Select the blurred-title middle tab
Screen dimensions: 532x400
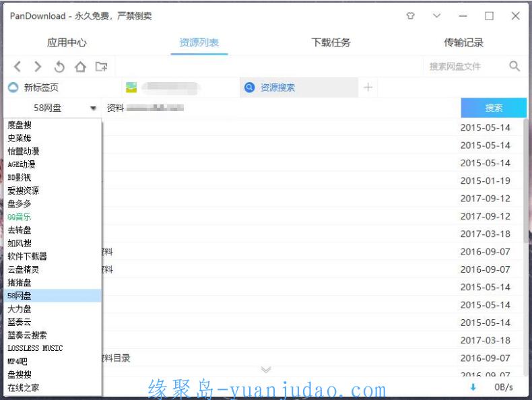180,87
